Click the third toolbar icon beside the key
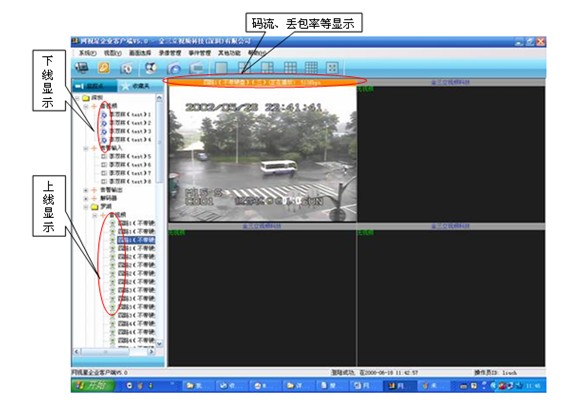 tap(126, 68)
